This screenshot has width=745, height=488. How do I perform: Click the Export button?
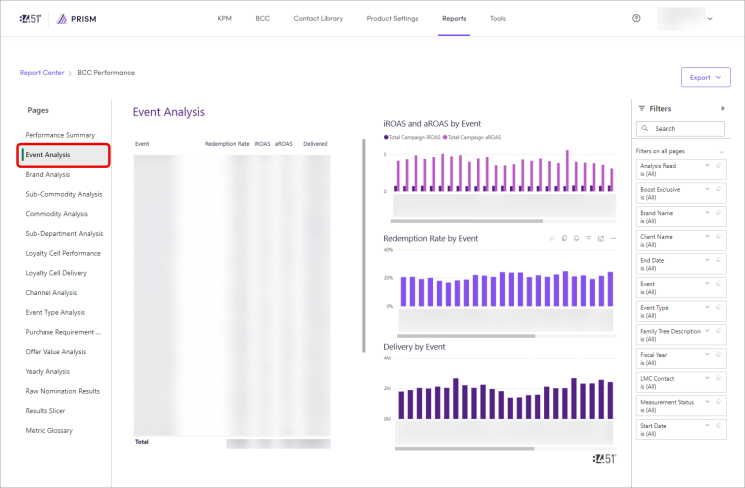pos(705,77)
